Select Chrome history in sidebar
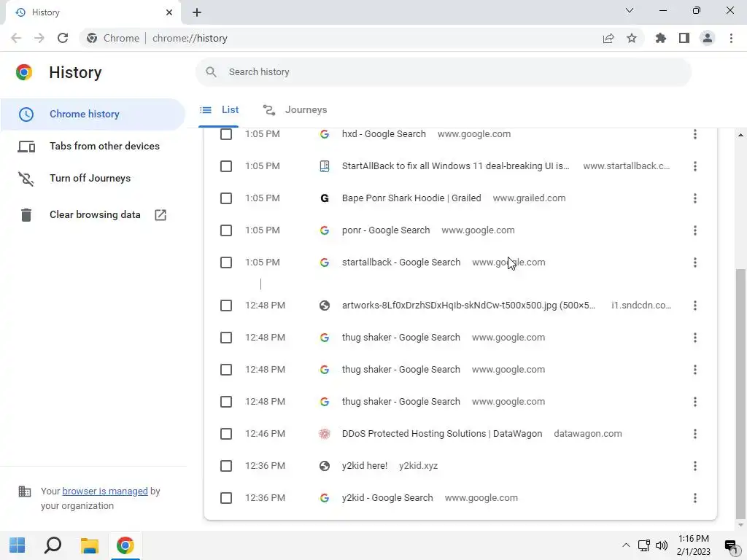This screenshot has height=560, width=747. (93, 114)
